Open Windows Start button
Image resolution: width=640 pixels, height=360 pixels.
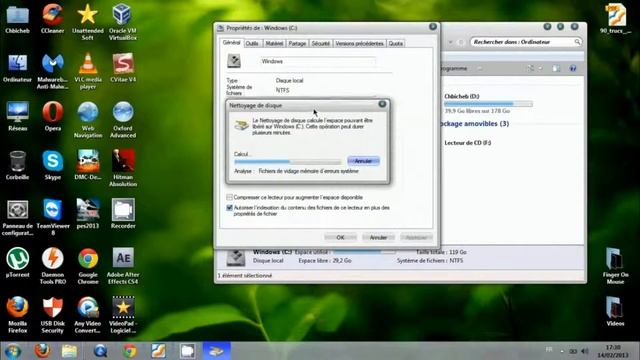click(13, 351)
